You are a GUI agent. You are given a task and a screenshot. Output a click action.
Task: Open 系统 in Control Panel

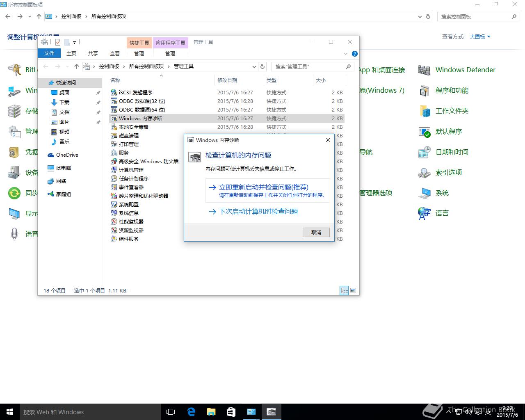[x=433, y=193]
